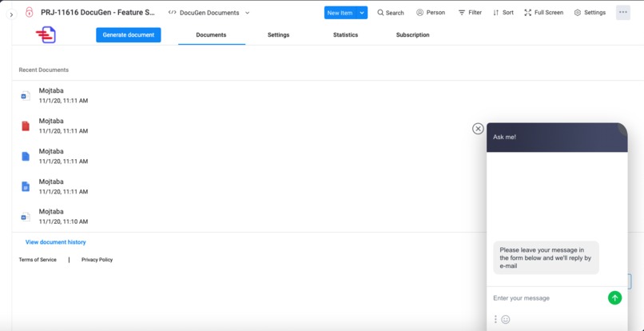Click the Generate document button
This screenshot has width=644, height=331.
pyautogui.click(x=129, y=35)
